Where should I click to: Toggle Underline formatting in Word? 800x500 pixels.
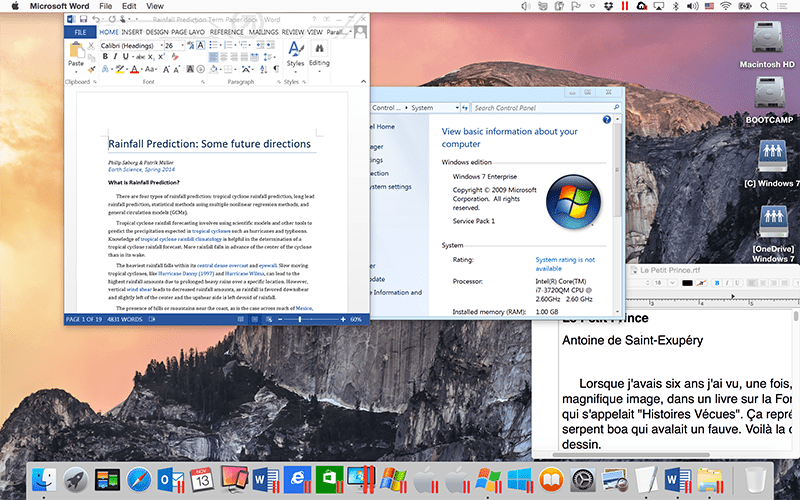[x=126, y=57]
